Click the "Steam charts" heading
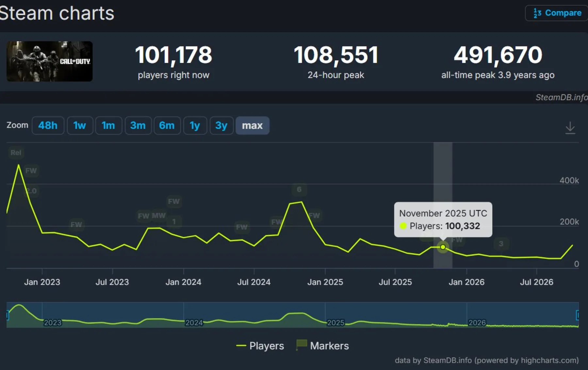The height and width of the screenshot is (370, 588). pos(57,13)
